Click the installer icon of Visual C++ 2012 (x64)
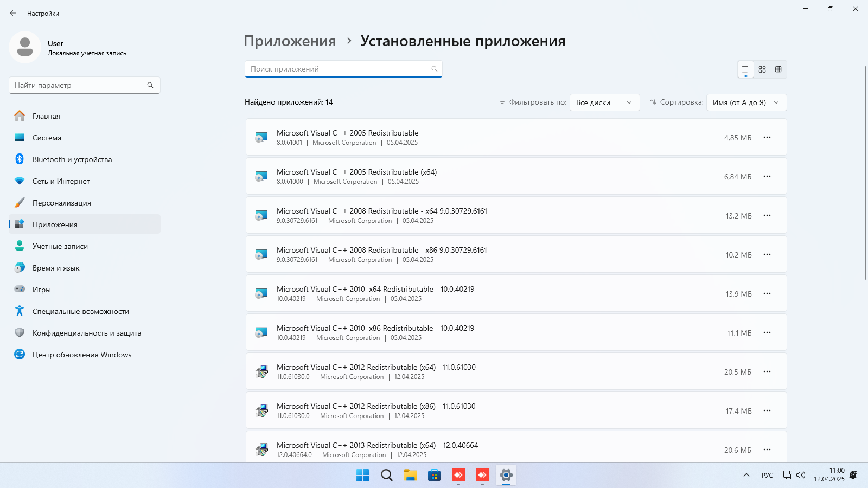 coord(261,372)
